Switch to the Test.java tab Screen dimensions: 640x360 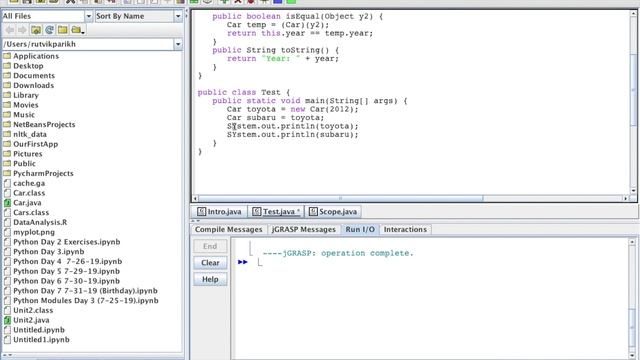[276, 212]
